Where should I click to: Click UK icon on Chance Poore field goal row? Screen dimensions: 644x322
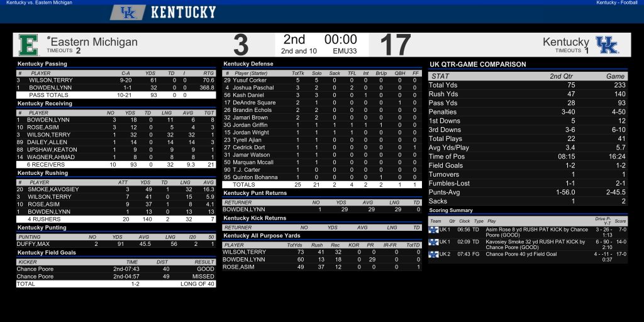(x=433, y=255)
